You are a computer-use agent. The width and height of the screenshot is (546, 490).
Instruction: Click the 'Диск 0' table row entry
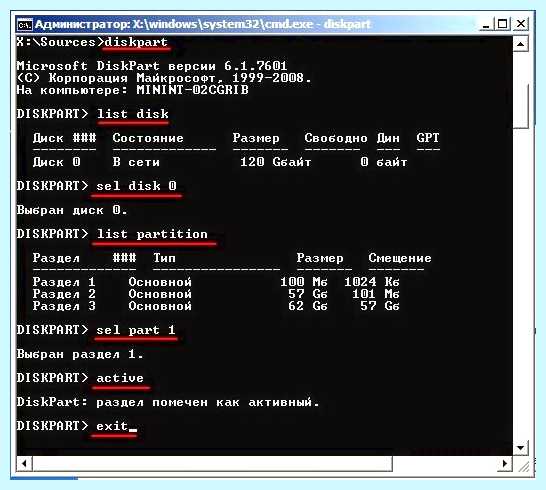[57, 162]
